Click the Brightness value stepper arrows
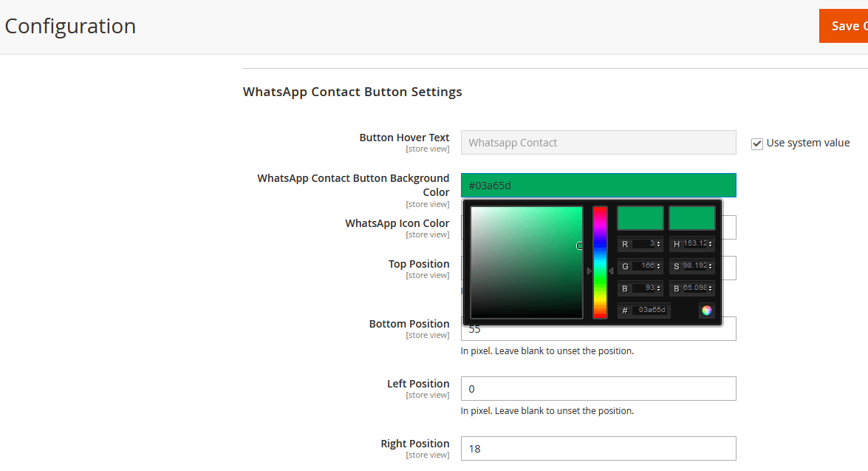The width and height of the screenshot is (868, 471). [711, 288]
